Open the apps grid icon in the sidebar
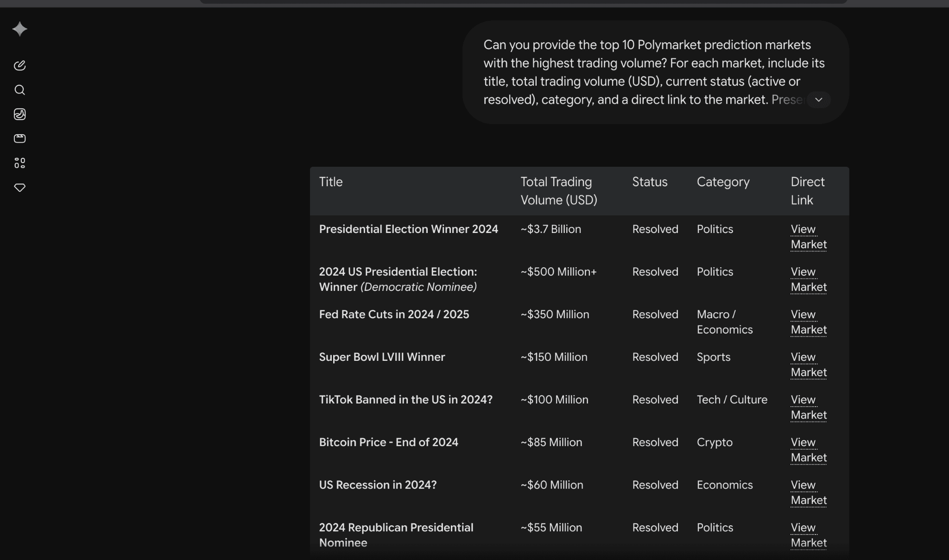 (19, 163)
